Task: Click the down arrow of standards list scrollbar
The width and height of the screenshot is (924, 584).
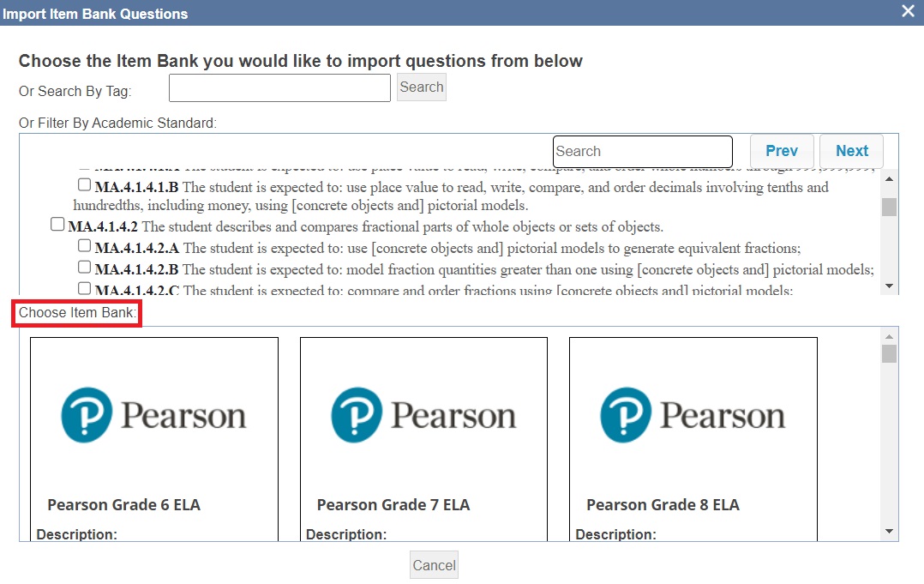Action: coord(889,286)
